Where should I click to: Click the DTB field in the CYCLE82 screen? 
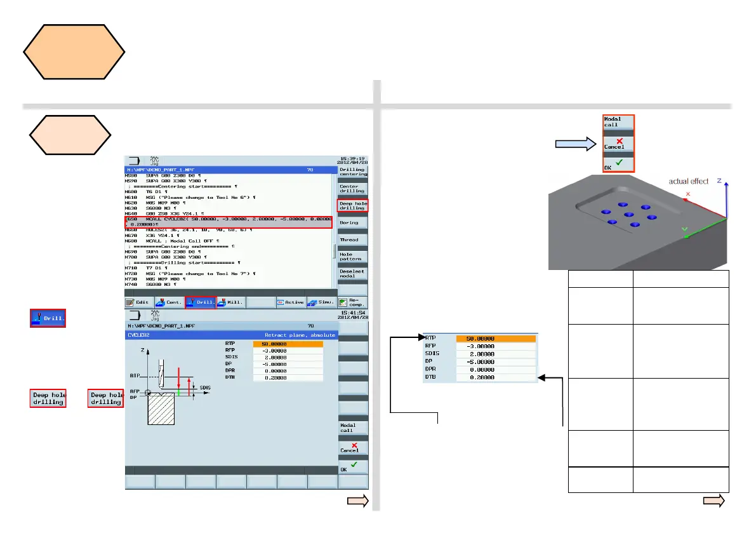tap(288, 378)
